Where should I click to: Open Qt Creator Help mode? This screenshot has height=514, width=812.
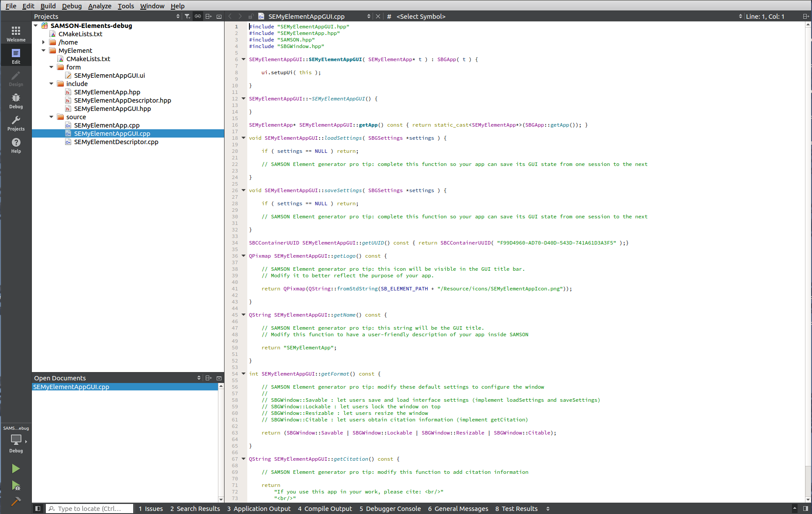(x=16, y=145)
